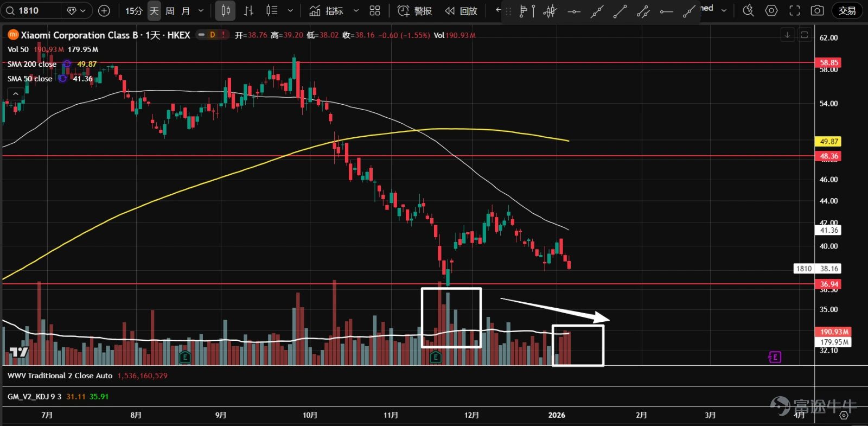Expand the timeframe interval dropdown
The height and width of the screenshot is (426, 868).
click(201, 11)
